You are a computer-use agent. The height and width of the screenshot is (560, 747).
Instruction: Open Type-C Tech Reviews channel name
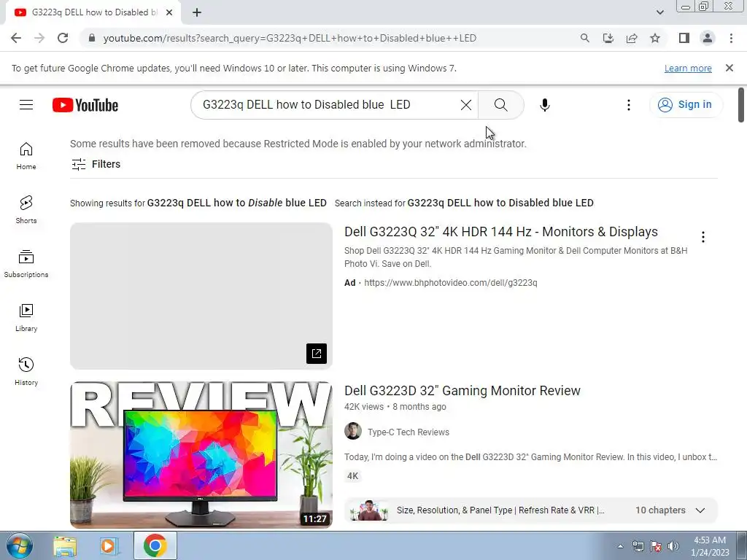click(x=409, y=432)
